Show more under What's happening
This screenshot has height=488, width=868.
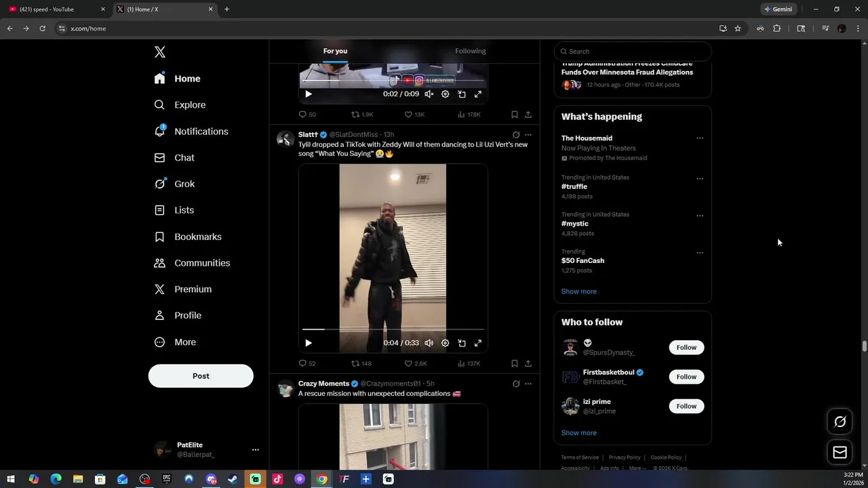578,291
